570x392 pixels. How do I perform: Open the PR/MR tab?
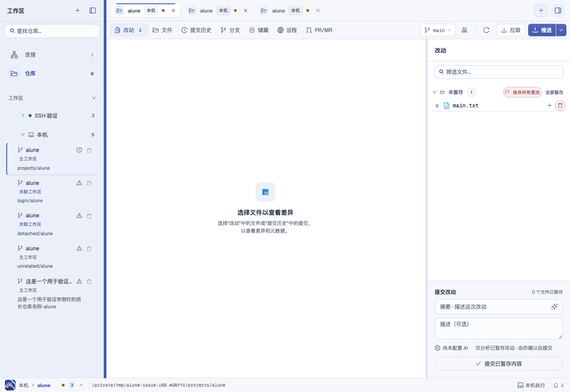click(x=319, y=30)
